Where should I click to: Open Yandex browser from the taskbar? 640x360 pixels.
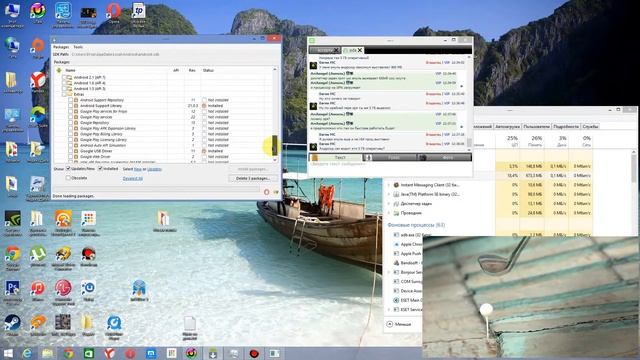(109, 353)
